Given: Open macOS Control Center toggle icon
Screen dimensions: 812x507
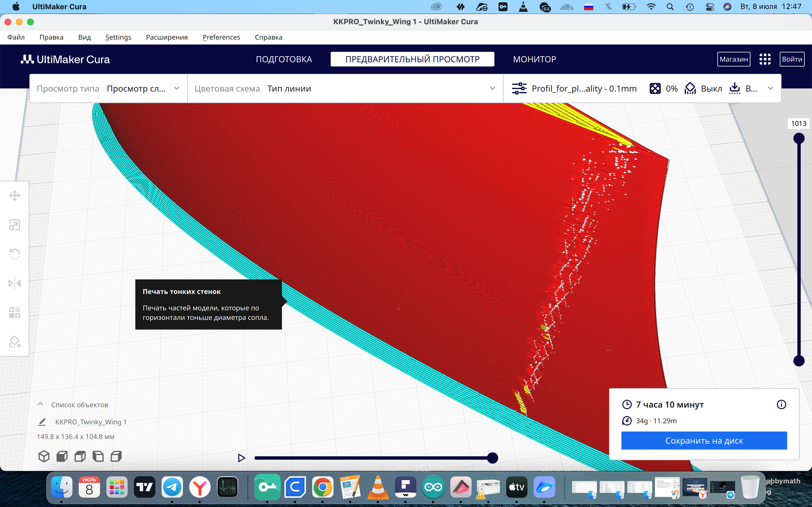Looking at the screenshot, I should [x=709, y=7].
